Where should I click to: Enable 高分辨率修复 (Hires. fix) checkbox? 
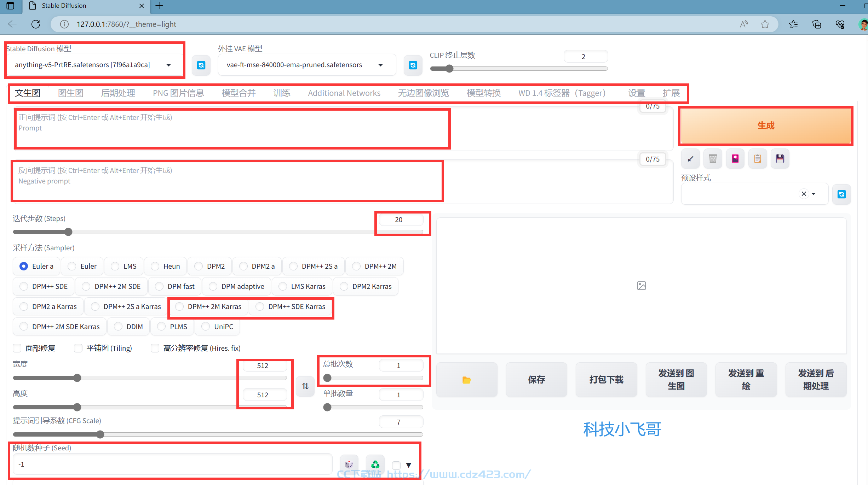tap(155, 348)
